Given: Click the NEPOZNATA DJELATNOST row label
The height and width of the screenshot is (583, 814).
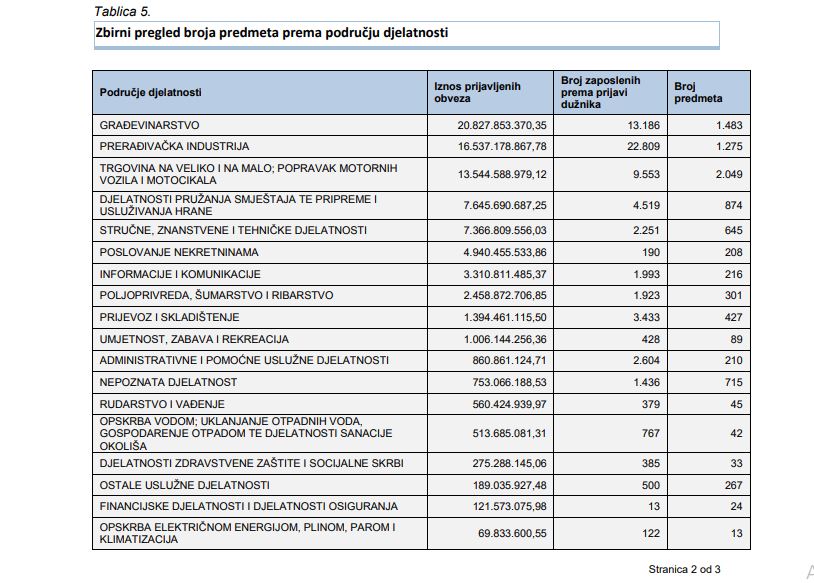Looking at the screenshot, I should point(168,382).
